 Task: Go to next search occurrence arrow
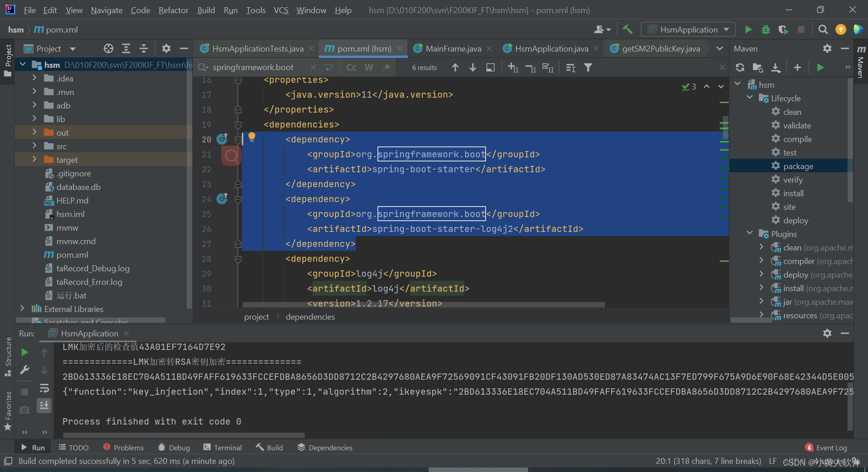point(473,67)
